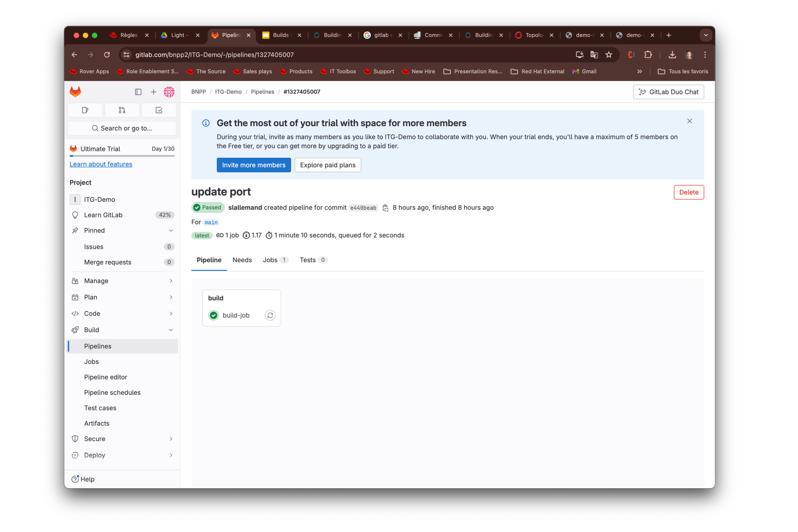Image resolution: width=798 pixels, height=532 pixels.
Task: Click the pipeline retry icon on build-job
Action: coord(270,315)
